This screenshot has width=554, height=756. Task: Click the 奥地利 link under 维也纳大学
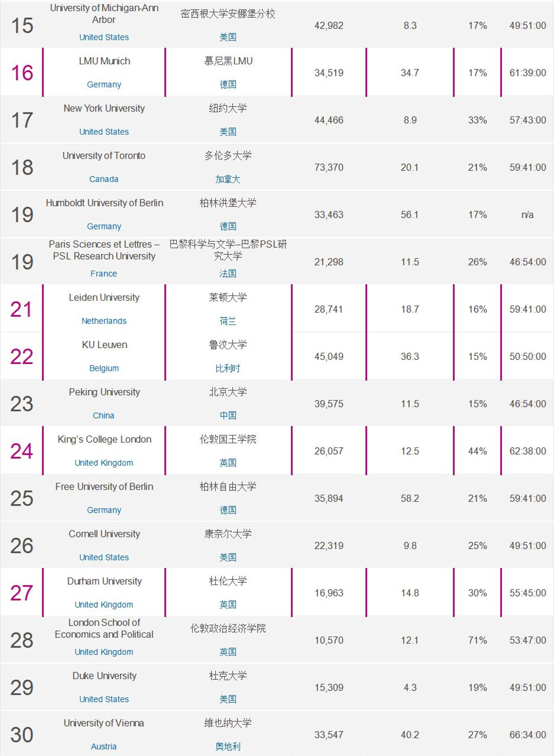pos(228,747)
